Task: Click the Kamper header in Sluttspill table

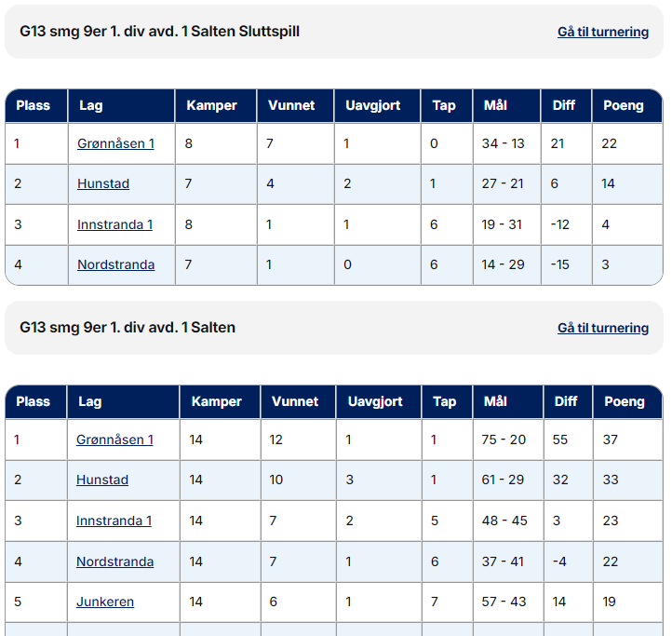Action: tap(211, 105)
